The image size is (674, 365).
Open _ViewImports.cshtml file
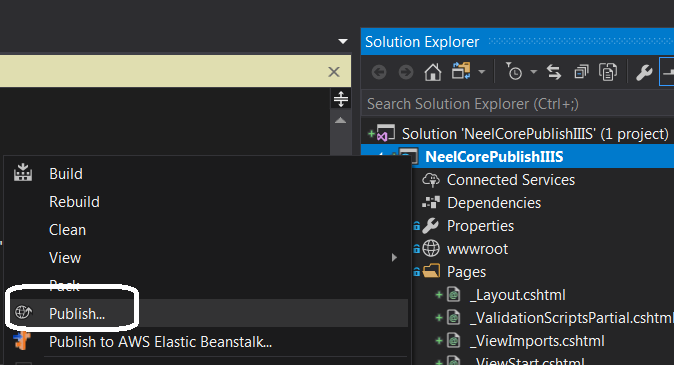(537, 341)
